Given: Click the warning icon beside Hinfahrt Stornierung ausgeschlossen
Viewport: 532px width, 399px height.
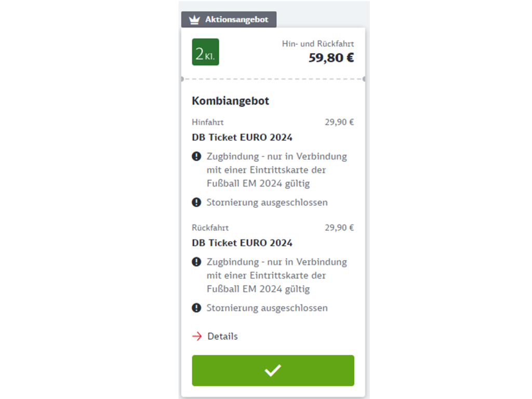Looking at the screenshot, I should coord(196,202).
